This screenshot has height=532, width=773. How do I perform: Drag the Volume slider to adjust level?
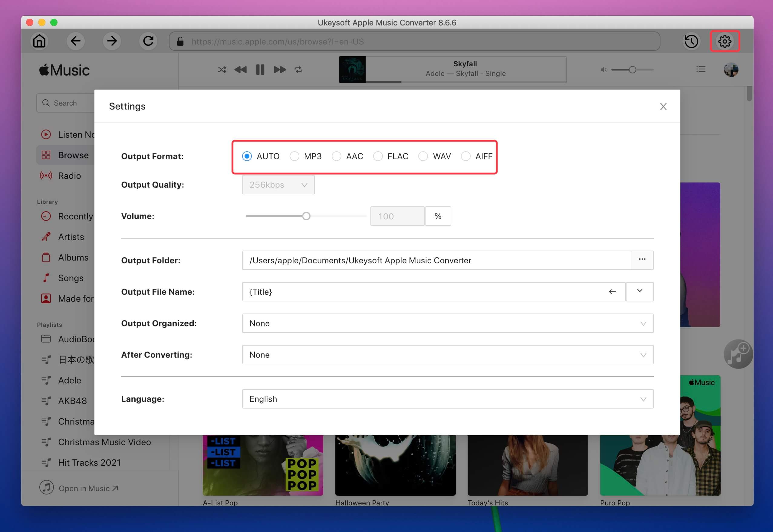coord(306,215)
